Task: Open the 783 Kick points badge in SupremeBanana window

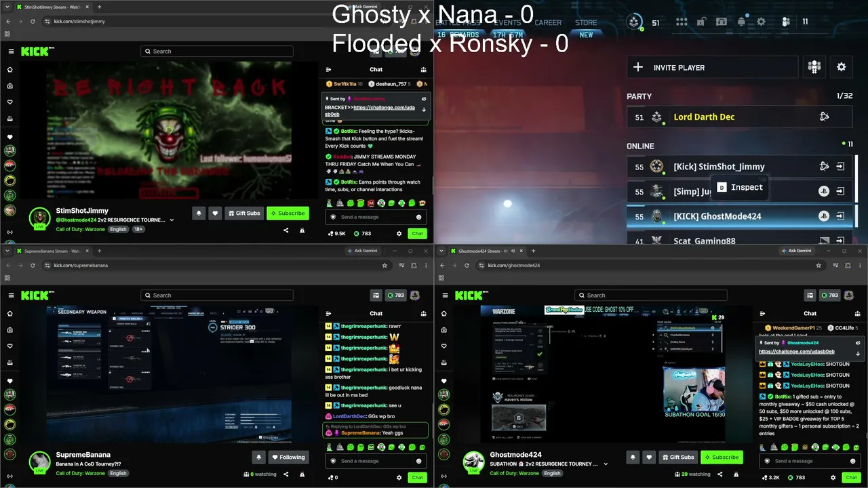Action: [x=395, y=296]
